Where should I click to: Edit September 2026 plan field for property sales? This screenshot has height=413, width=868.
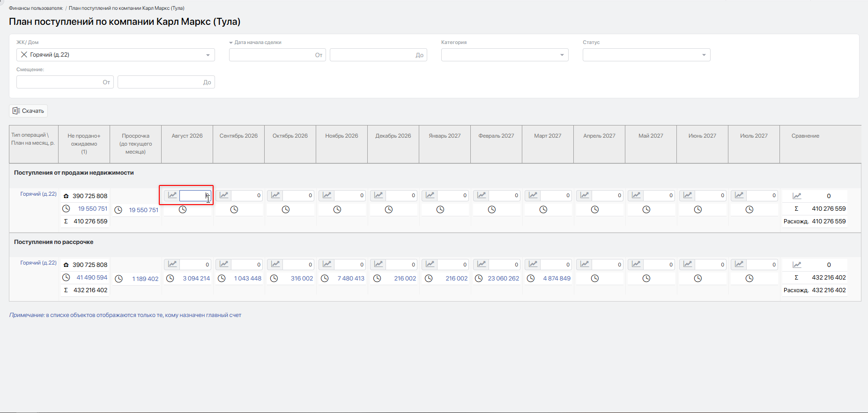tap(247, 195)
